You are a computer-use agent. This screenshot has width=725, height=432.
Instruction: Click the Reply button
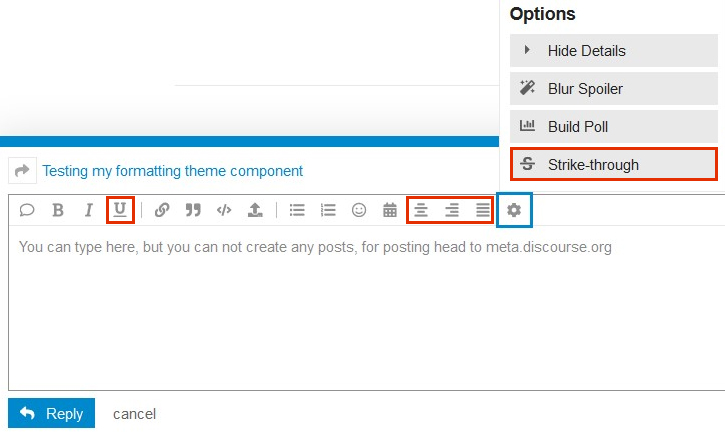[x=51, y=413]
